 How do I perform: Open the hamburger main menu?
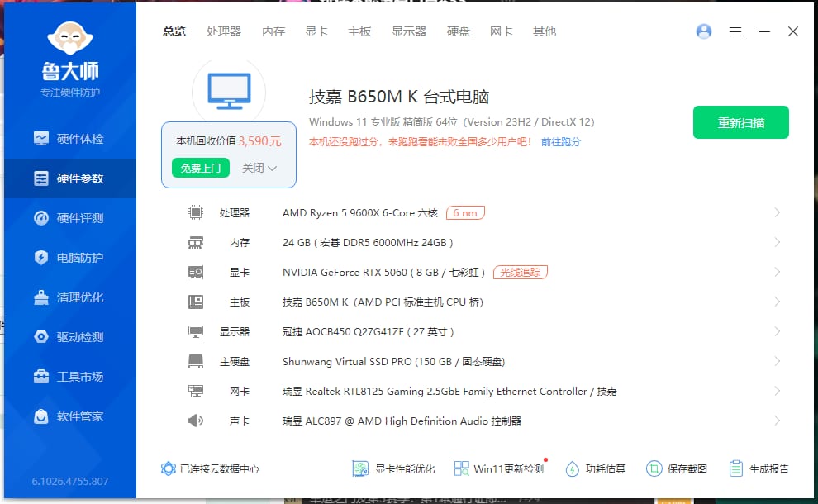click(x=735, y=32)
